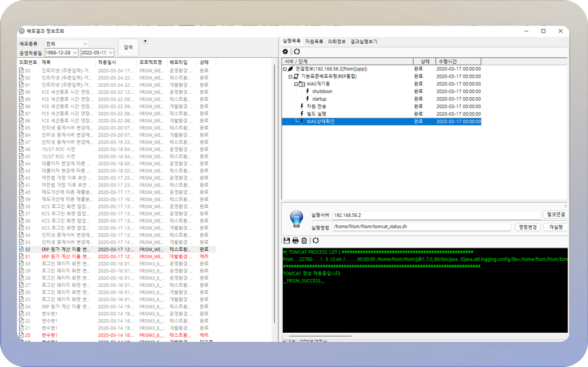Click the small collapse icon above 텔넷연결
Screen dimensions: 588x367
click(x=565, y=206)
